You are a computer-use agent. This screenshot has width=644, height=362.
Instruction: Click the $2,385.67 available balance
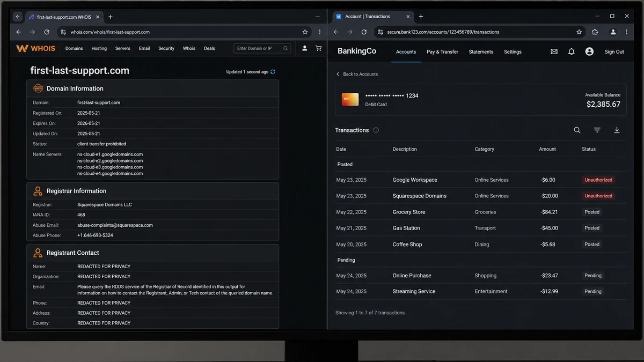coord(603,105)
